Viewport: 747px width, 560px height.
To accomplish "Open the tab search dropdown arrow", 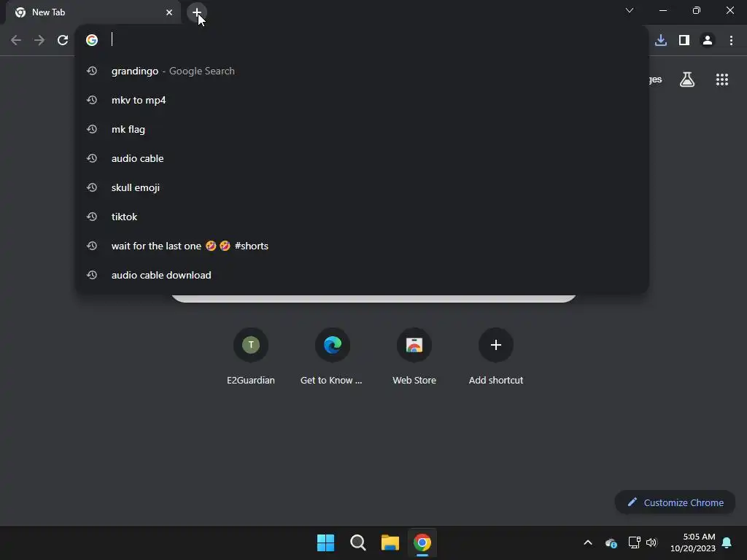I will (630, 10).
